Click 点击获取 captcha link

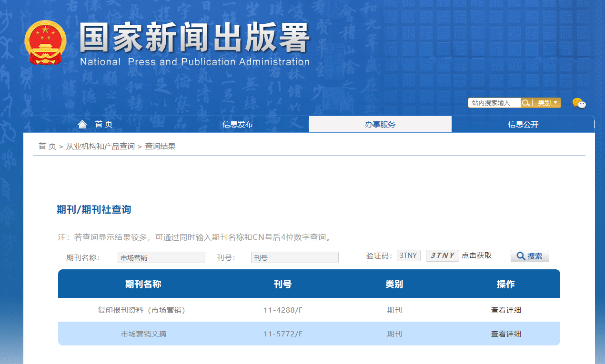pyautogui.click(x=476, y=256)
